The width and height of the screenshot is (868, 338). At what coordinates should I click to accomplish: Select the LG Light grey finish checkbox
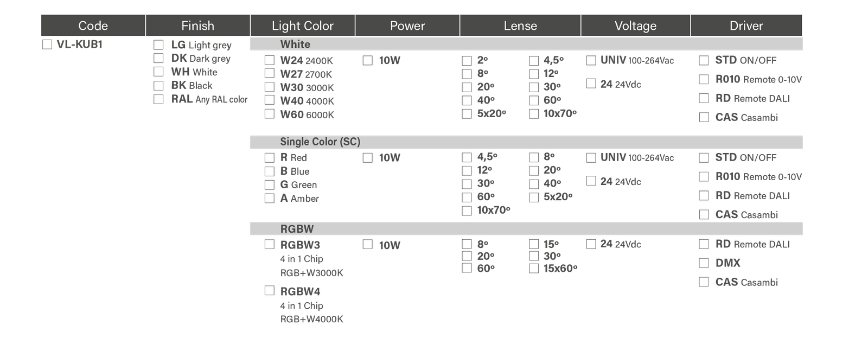point(158,45)
